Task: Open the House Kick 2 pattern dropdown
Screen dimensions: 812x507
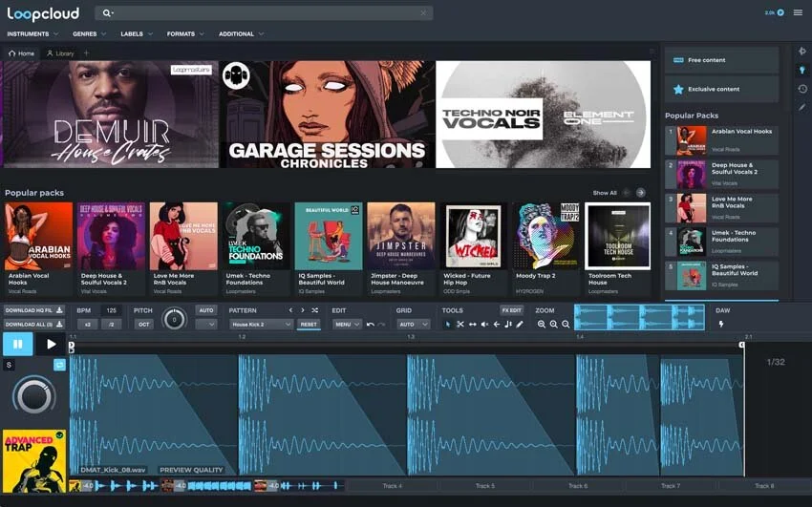Action: (262, 325)
